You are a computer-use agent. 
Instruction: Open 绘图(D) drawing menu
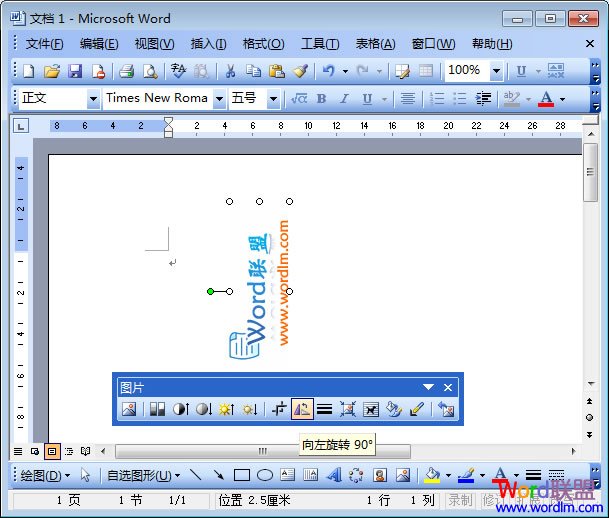point(45,475)
